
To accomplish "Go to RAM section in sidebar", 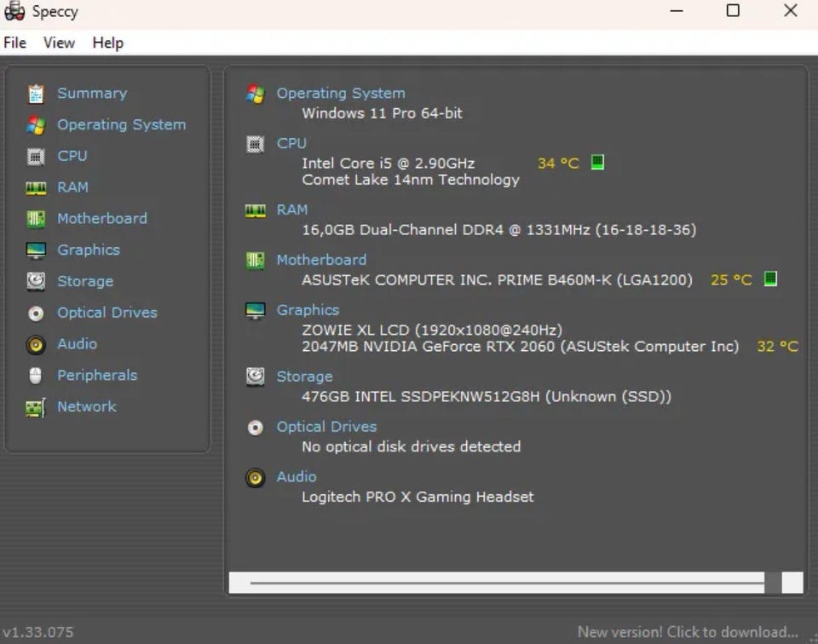I will coord(72,187).
